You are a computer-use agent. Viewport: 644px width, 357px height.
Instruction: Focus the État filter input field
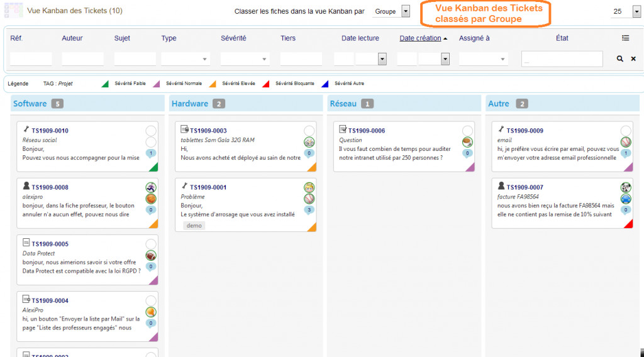[x=562, y=59]
